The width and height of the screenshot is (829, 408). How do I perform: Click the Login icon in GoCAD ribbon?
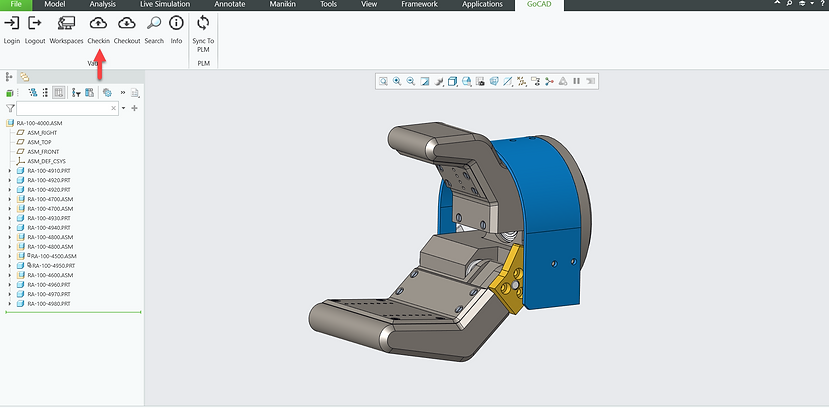(12, 23)
